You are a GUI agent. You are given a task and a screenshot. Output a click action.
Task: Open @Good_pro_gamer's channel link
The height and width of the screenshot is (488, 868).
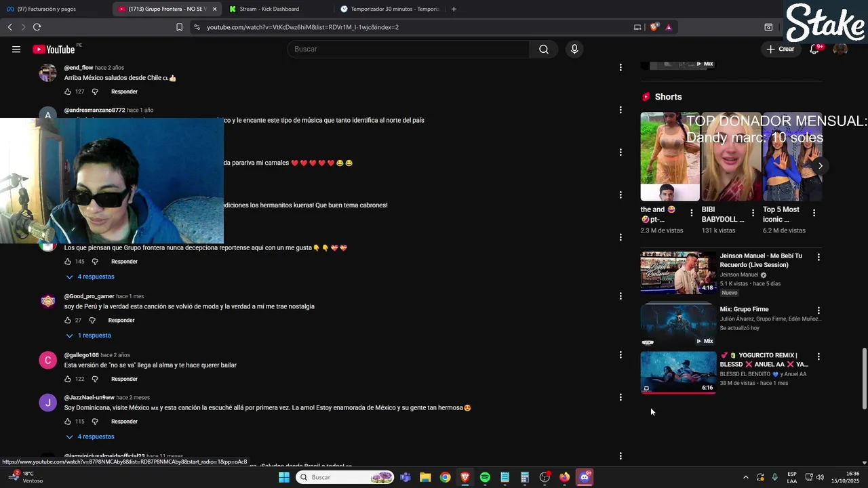point(89,296)
